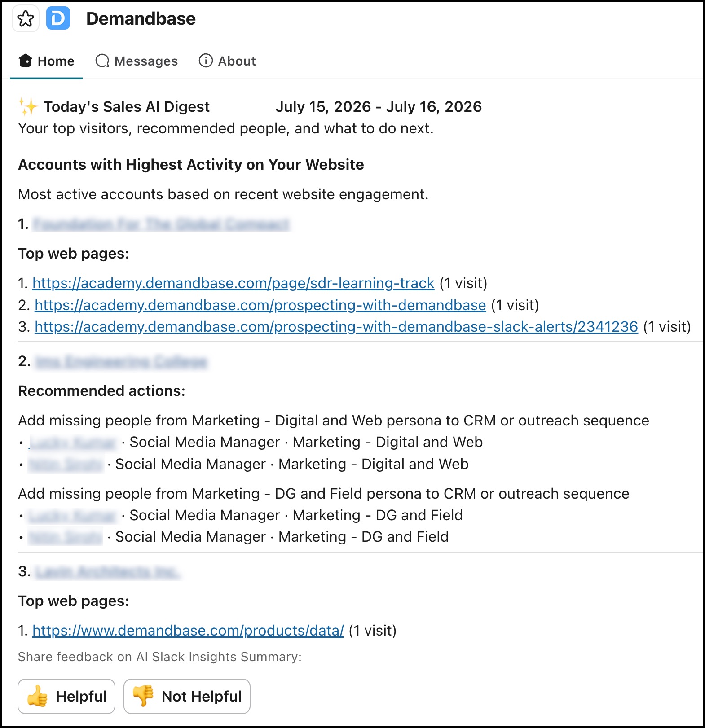Star the Demandbase app
This screenshot has width=705, height=728.
26,19
